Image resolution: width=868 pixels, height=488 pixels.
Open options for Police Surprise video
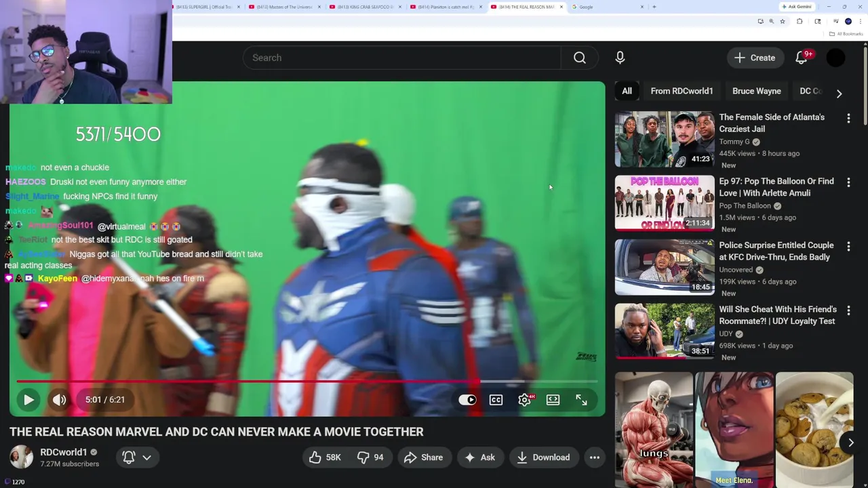coord(848,247)
